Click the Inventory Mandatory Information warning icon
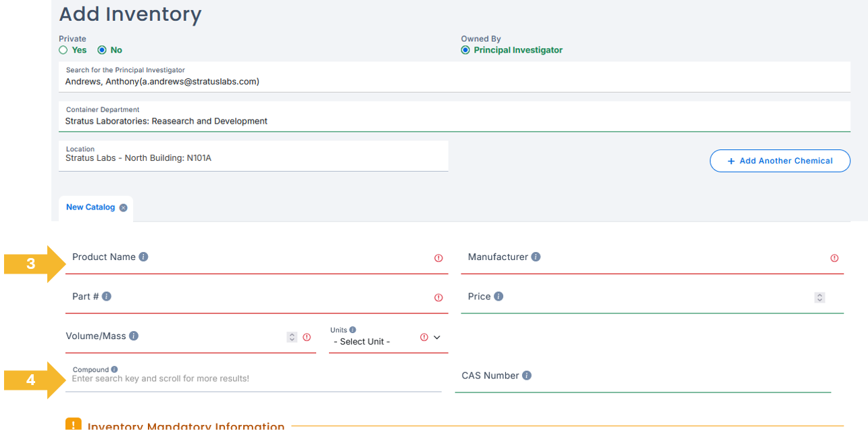The height and width of the screenshot is (431, 868). point(74,424)
